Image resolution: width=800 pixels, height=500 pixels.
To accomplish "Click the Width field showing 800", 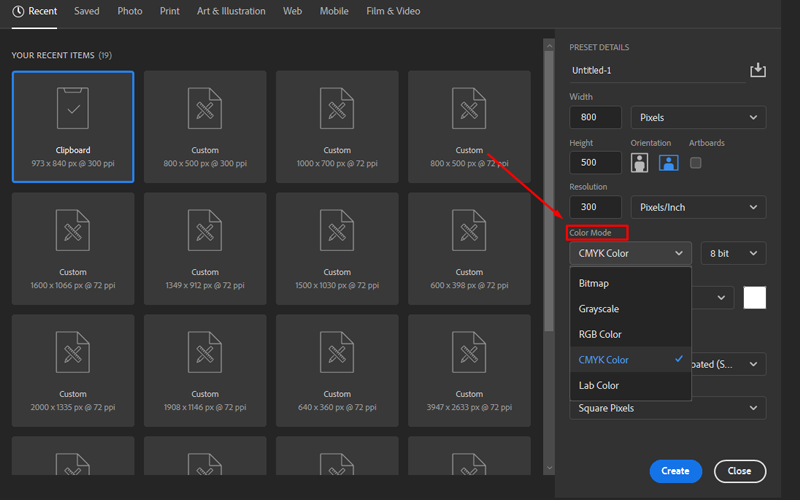I will 595,117.
